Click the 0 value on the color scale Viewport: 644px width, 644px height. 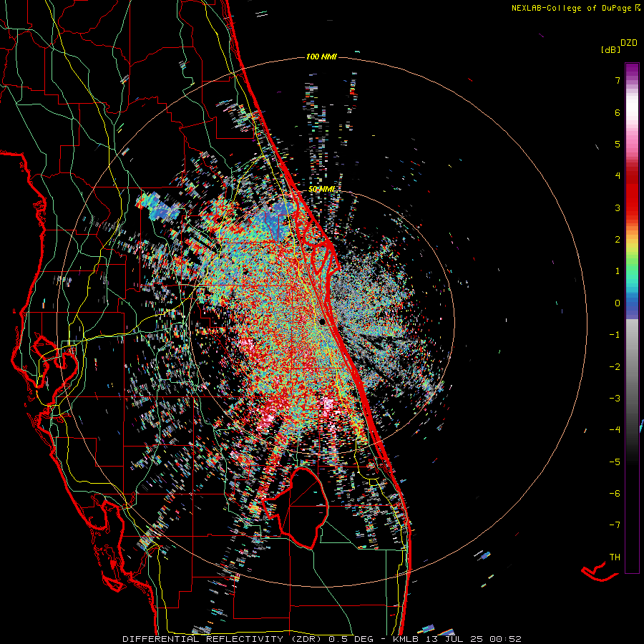pos(618,303)
